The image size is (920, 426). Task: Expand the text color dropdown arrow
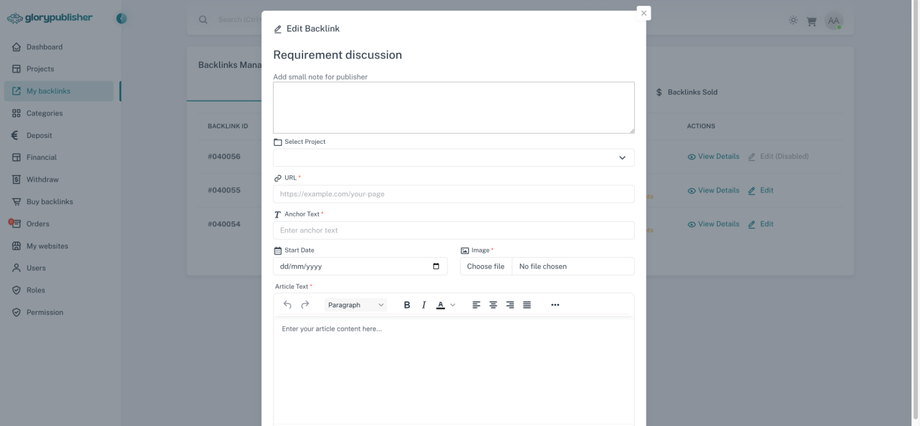pyautogui.click(x=453, y=305)
